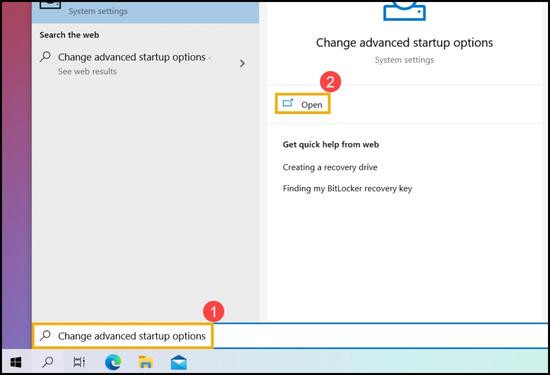Open File Explorer from the taskbar

(146, 362)
